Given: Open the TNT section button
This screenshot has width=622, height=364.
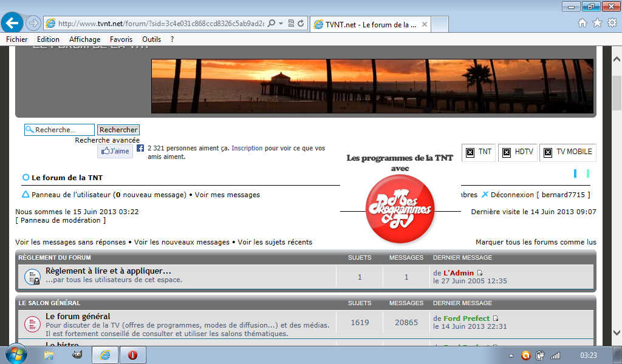Looking at the screenshot, I should point(479,152).
